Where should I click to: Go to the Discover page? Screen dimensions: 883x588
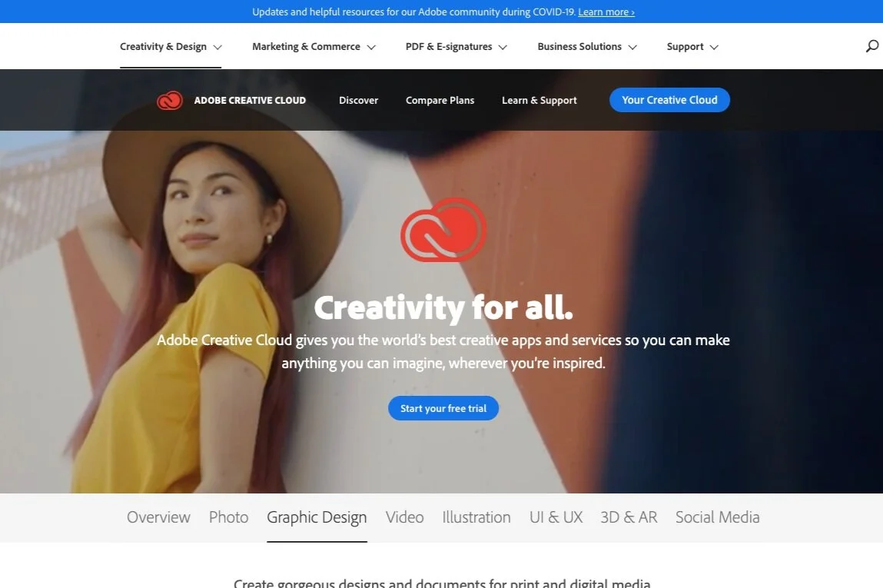point(358,100)
